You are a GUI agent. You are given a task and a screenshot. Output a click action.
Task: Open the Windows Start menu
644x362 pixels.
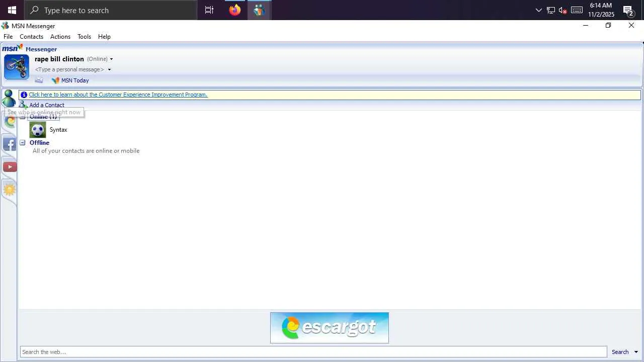(x=12, y=10)
